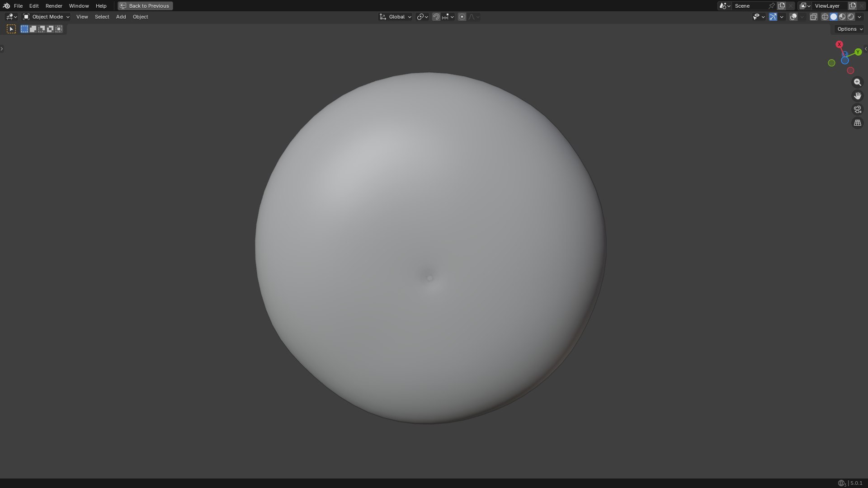
Task: Open the Global transform orientation dropdown
Action: pyautogui.click(x=396, y=17)
